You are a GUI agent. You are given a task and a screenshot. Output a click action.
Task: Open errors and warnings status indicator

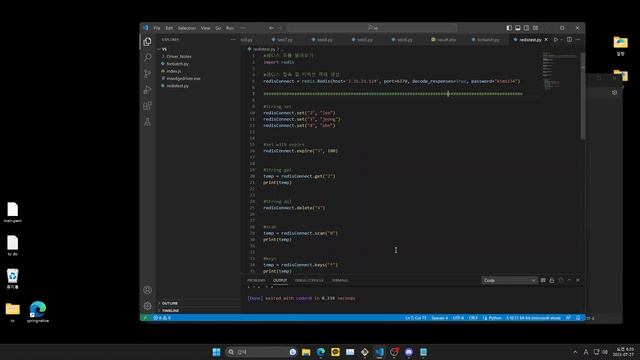click(x=162, y=318)
